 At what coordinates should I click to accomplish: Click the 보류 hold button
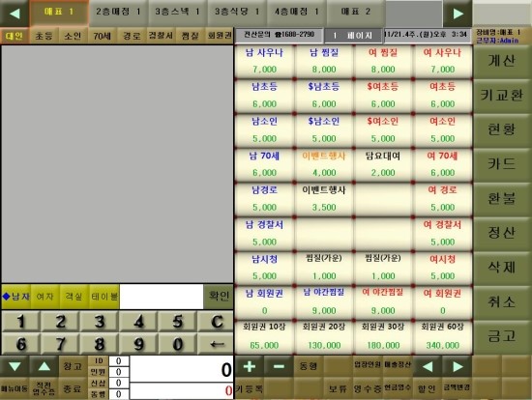pos(339,388)
